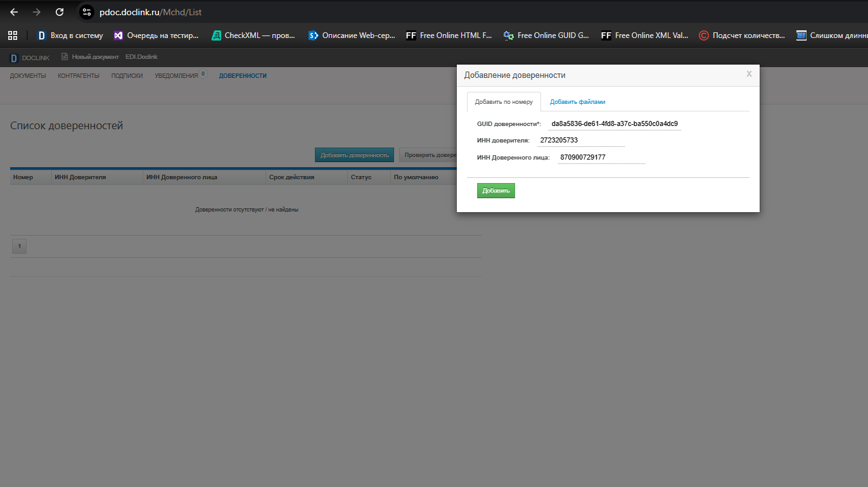Click 'Новый документ' in header
868x487 pixels.
(x=90, y=57)
